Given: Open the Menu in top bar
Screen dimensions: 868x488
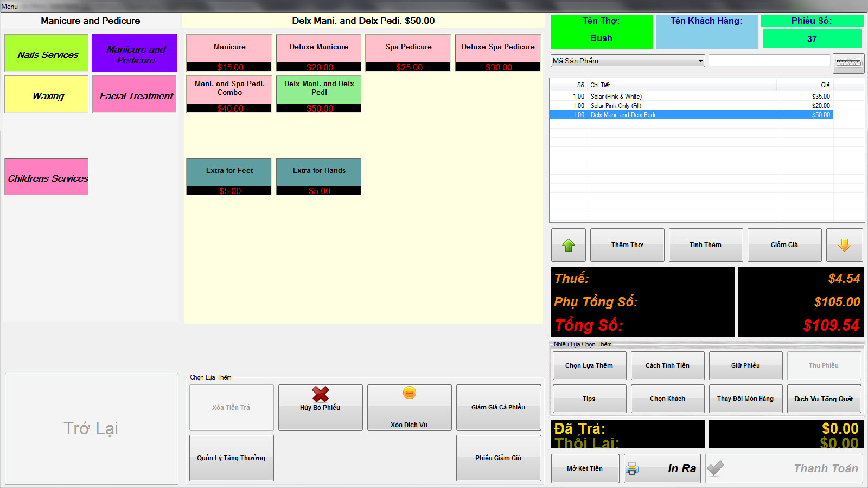Looking at the screenshot, I should coord(10,7).
